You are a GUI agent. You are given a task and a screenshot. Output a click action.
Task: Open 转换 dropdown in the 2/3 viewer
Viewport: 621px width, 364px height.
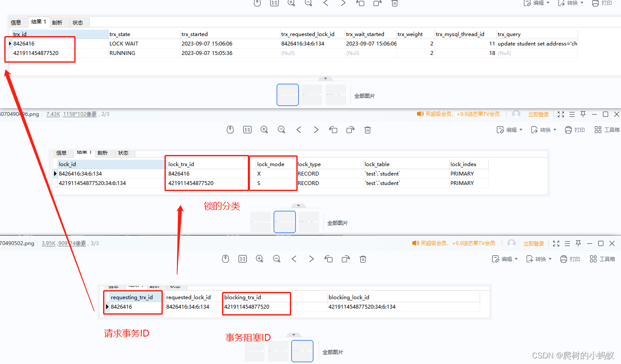(543, 130)
